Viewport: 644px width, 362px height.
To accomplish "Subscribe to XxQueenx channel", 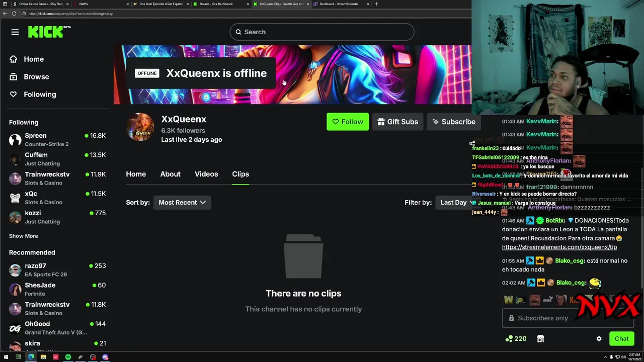I will [x=454, y=122].
